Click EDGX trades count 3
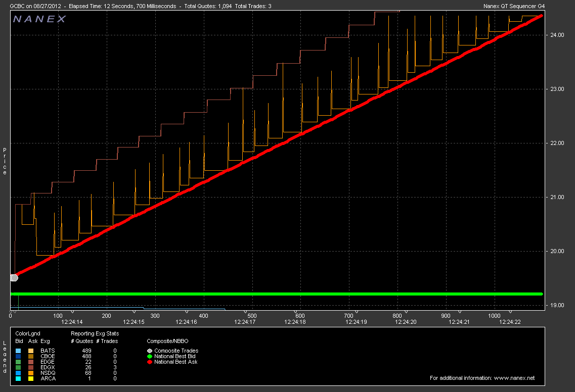Viewport: 575px width, 392px height. pyautogui.click(x=115, y=367)
